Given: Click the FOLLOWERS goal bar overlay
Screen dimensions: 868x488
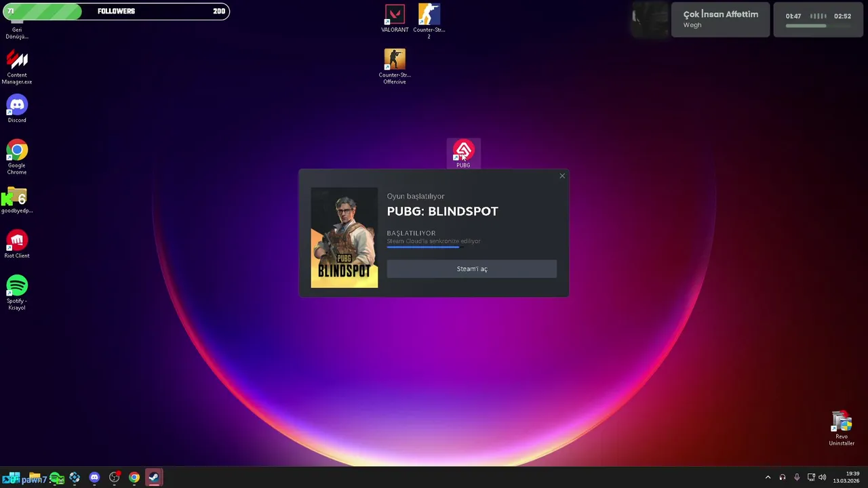Looking at the screenshot, I should point(115,11).
